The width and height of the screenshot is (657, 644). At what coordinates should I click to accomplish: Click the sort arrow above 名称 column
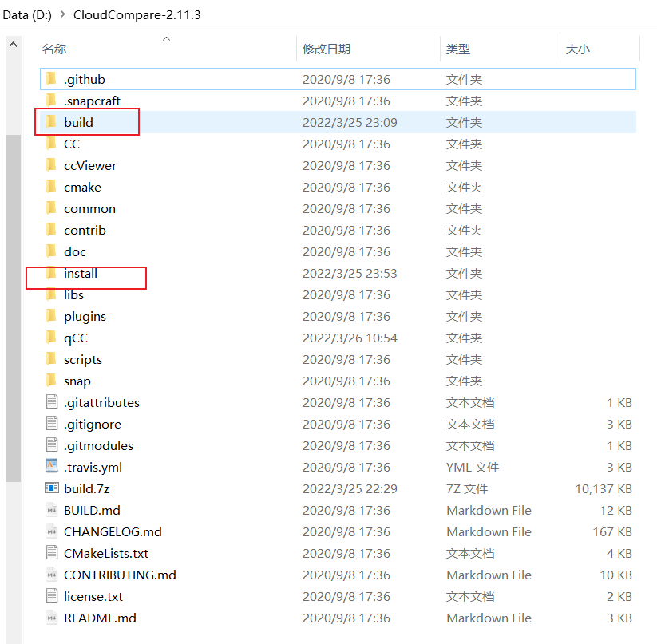coord(166,37)
